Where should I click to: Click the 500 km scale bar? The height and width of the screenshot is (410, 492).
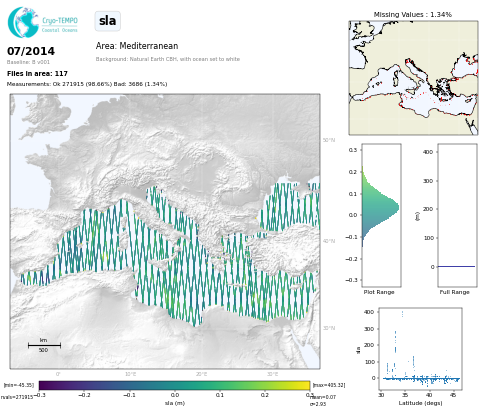pos(44,345)
